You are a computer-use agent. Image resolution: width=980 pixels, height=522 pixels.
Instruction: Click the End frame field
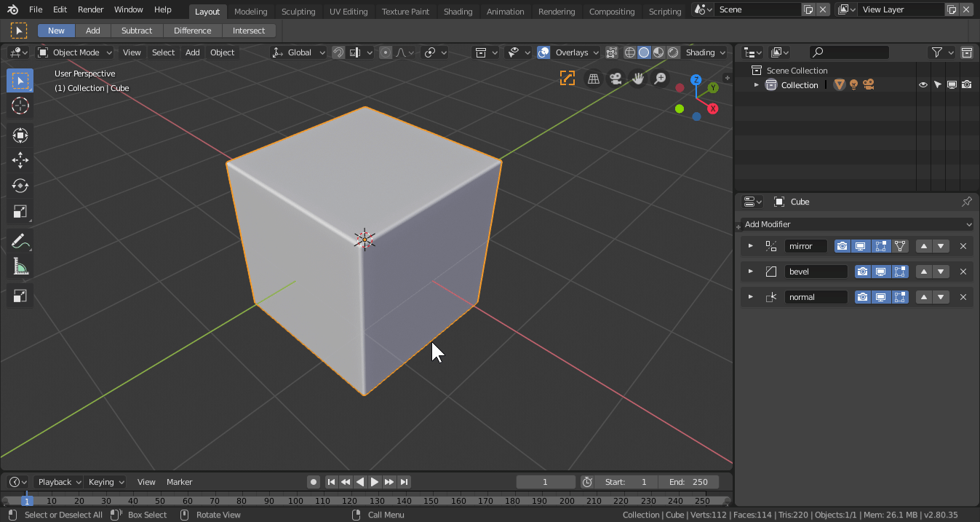(688, 482)
